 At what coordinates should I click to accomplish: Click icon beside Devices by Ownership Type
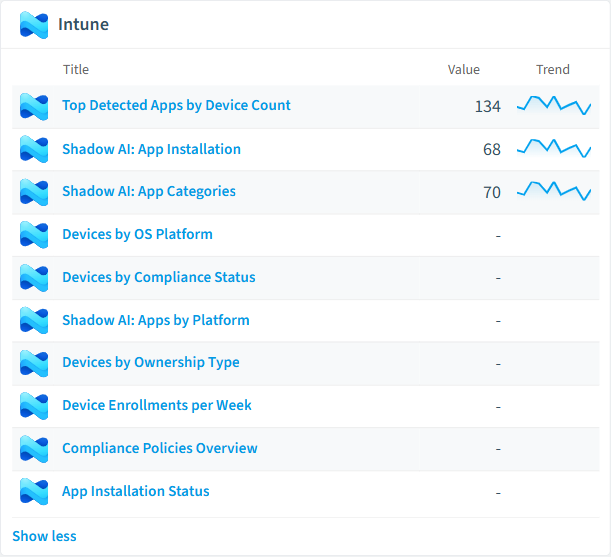point(34,363)
